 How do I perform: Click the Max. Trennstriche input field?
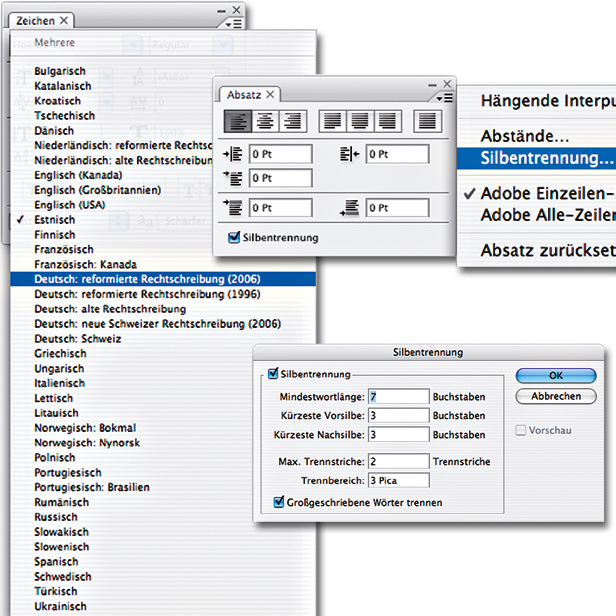tap(398, 461)
